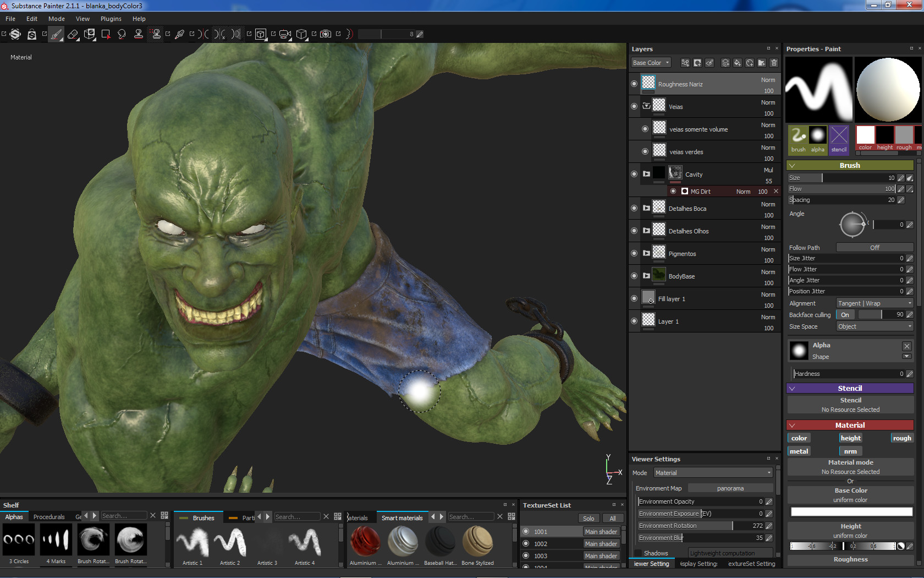Click the Iray render camera icon

click(x=326, y=34)
